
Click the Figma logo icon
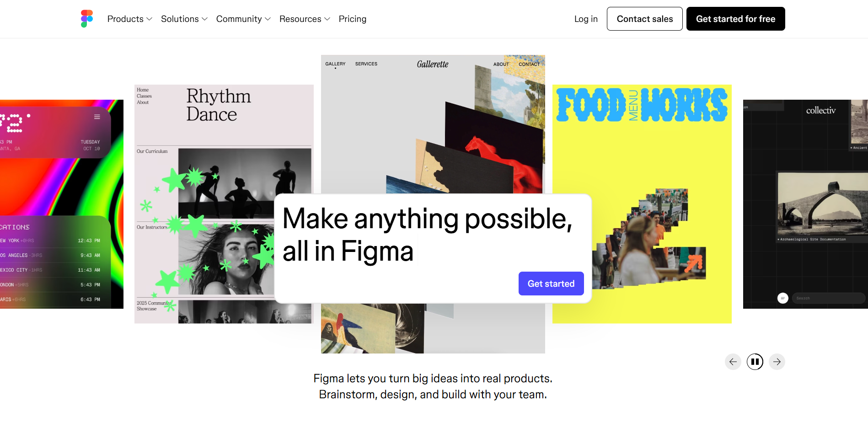pyautogui.click(x=87, y=19)
